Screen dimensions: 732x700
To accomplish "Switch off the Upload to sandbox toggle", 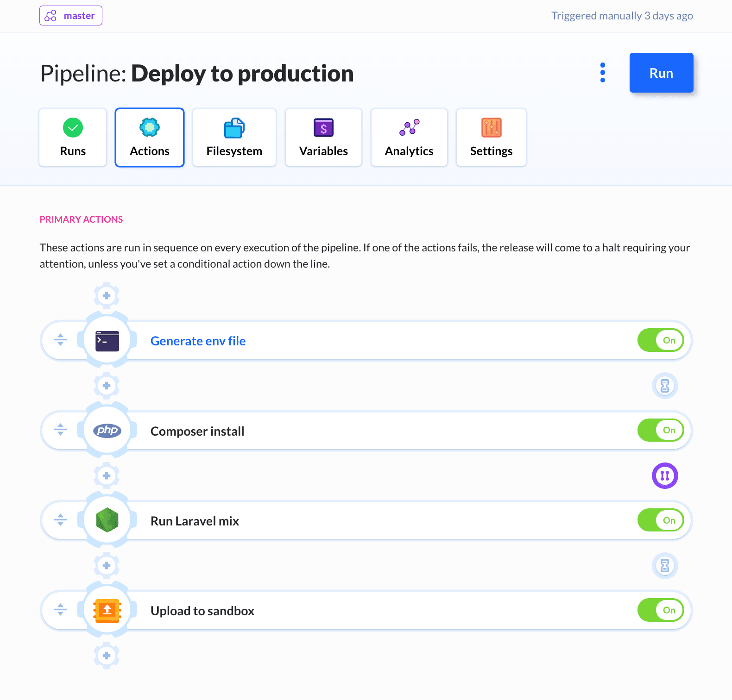I will (661, 610).
